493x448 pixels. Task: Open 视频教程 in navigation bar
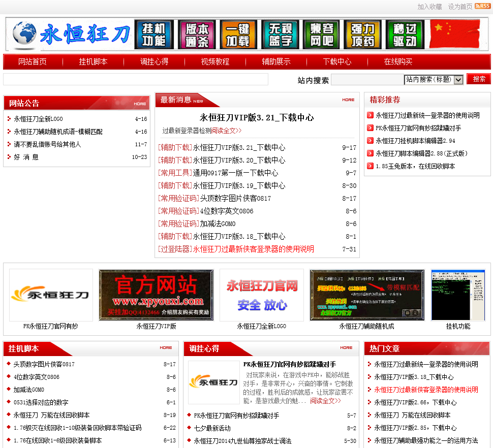click(215, 61)
